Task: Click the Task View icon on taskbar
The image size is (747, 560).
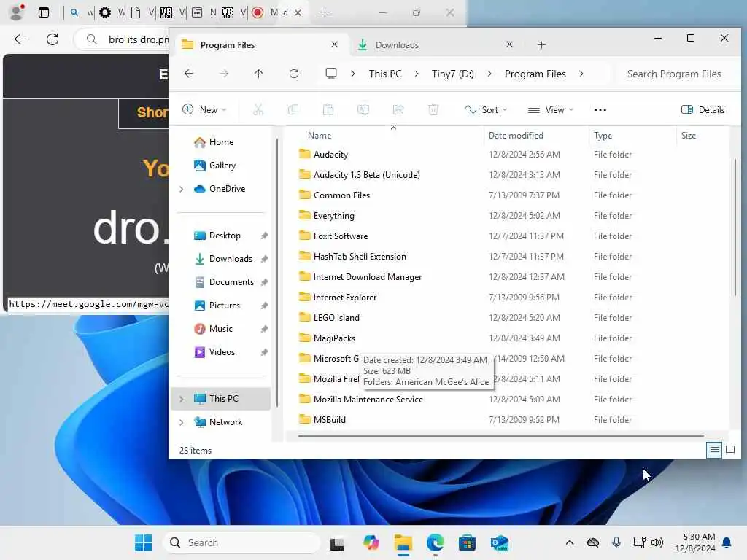Action: click(x=337, y=542)
